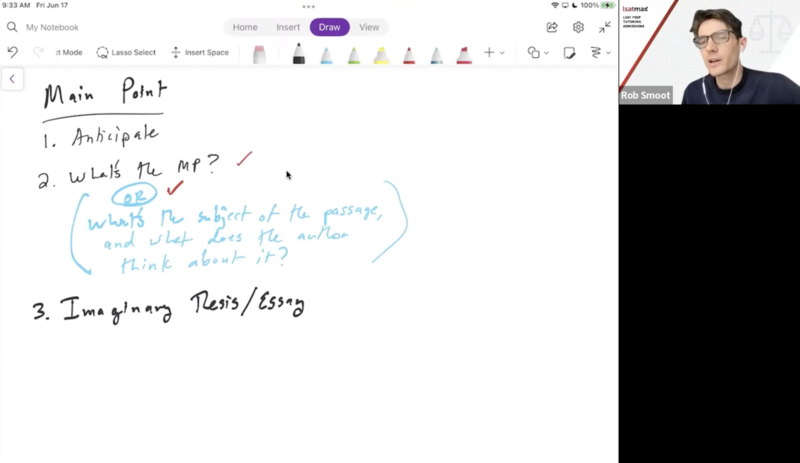Expand the ink stroke options dropdown
The height and width of the screenshot is (463, 800).
tap(600, 52)
